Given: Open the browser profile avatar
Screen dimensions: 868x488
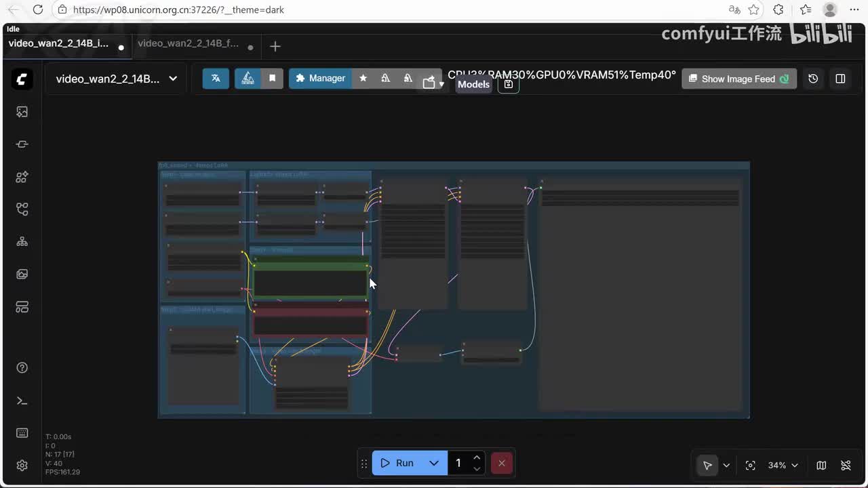Looking at the screenshot, I should (x=830, y=9).
